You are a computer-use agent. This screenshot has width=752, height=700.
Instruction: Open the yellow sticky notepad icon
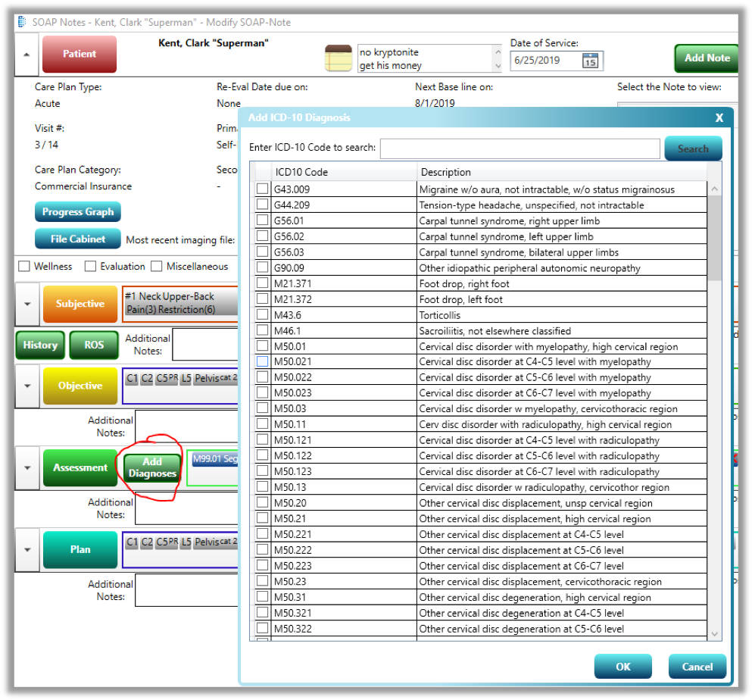tap(338, 58)
